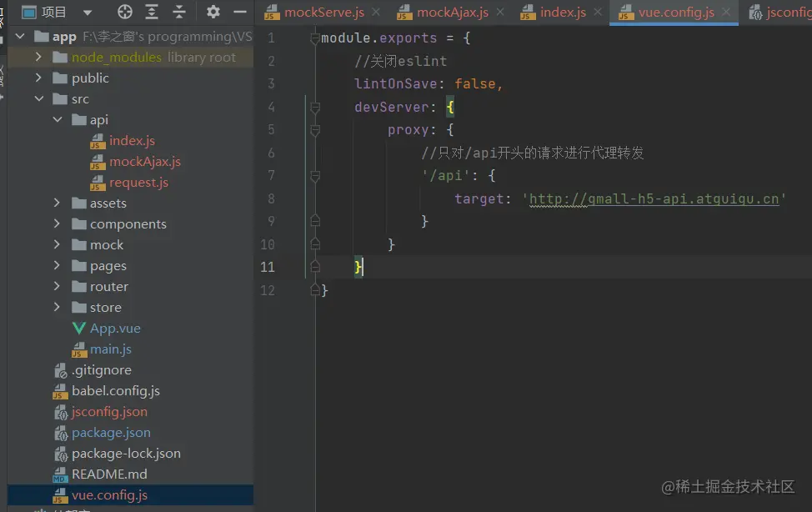The width and height of the screenshot is (812, 512).
Task: Click the JS file icon of main.js
Action: point(78,349)
